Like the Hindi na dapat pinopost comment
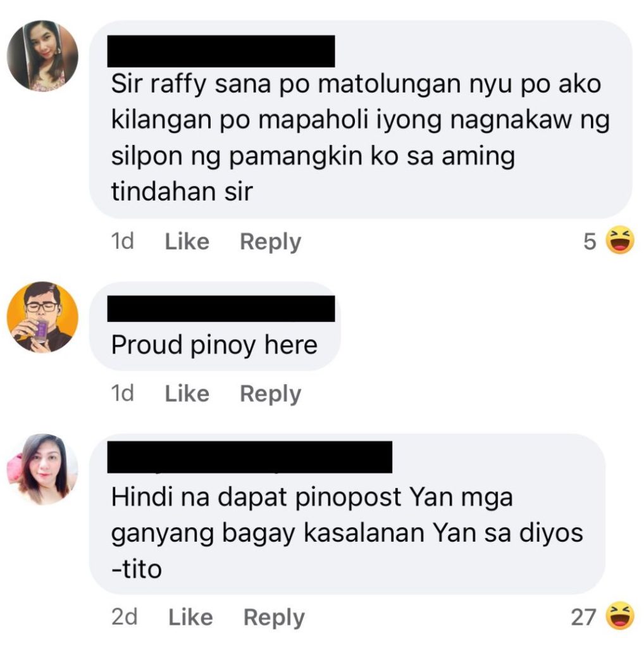This screenshot has width=644, height=648. 190,618
